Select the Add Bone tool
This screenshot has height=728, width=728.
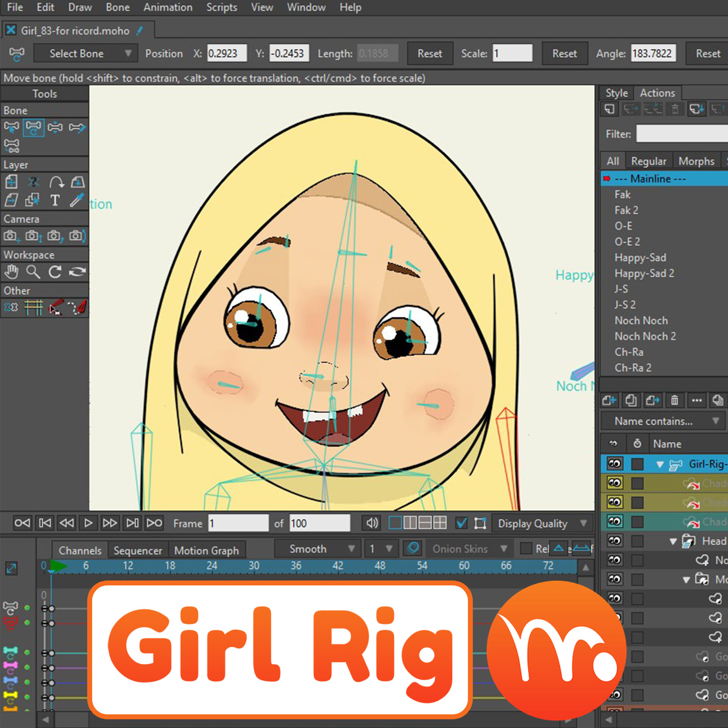point(78,127)
